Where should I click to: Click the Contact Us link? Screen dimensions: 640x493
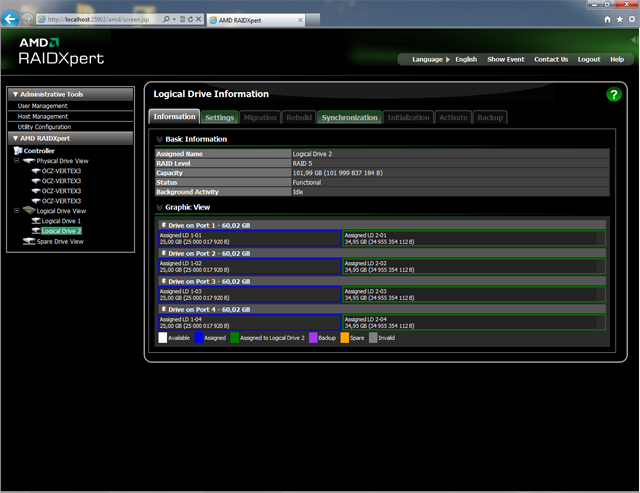click(x=551, y=60)
